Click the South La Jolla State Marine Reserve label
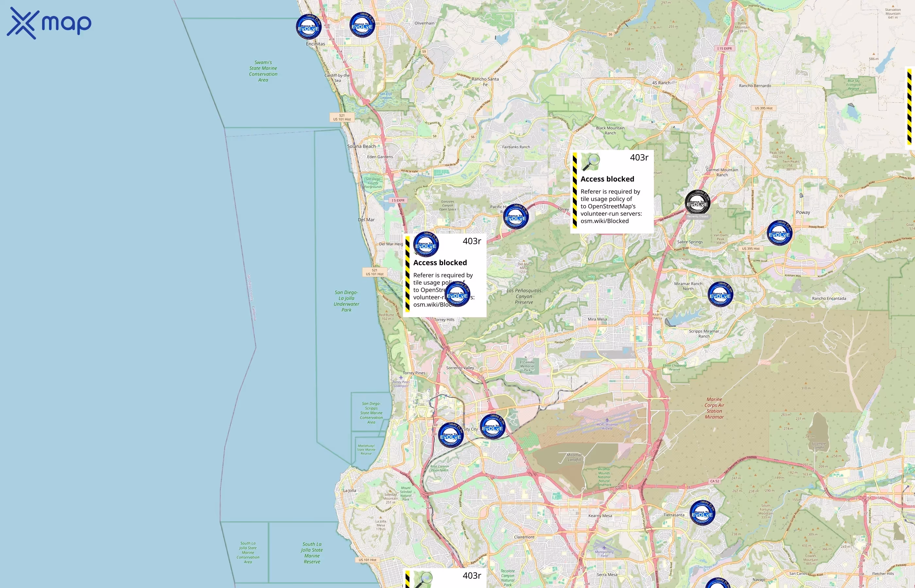The width and height of the screenshot is (915, 588). click(312, 553)
